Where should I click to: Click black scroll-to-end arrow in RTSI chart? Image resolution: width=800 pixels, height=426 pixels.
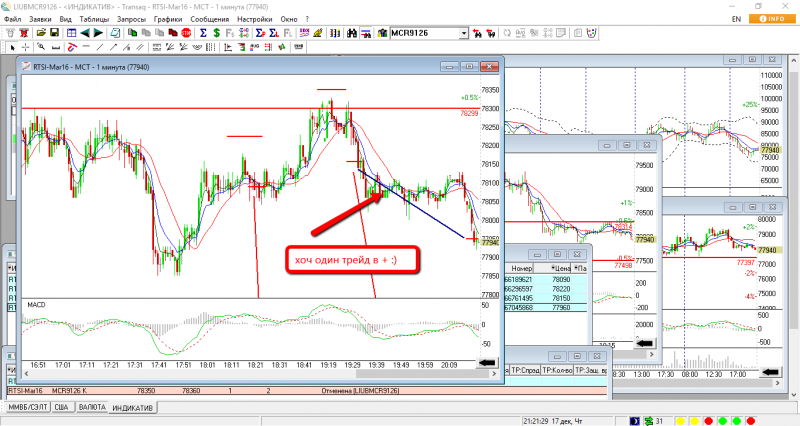click(x=487, y=362)
